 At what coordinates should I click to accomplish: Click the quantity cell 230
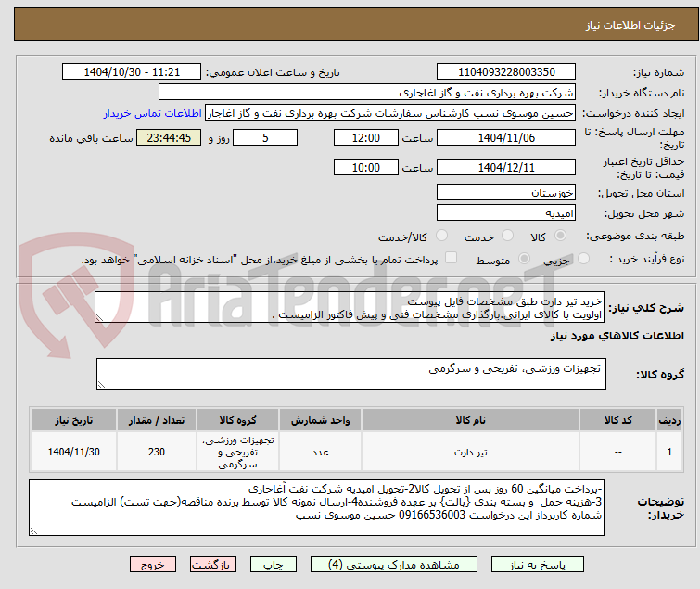[157, 452]
